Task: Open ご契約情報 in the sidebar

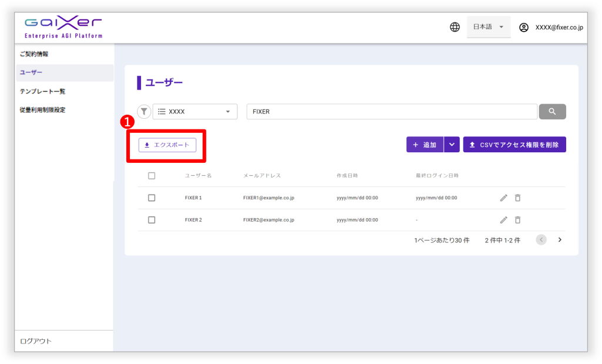Action: pos(34,54)
